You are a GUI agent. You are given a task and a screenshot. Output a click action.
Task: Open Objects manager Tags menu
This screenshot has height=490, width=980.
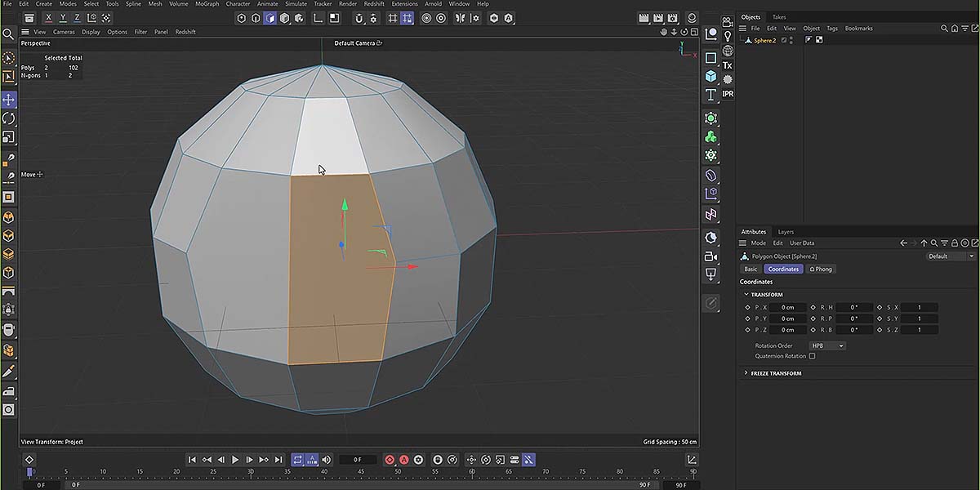point(832,29)
